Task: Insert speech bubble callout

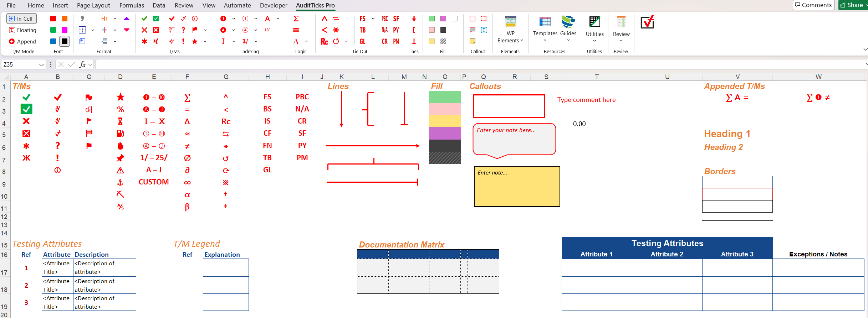Action: [473, 30]
